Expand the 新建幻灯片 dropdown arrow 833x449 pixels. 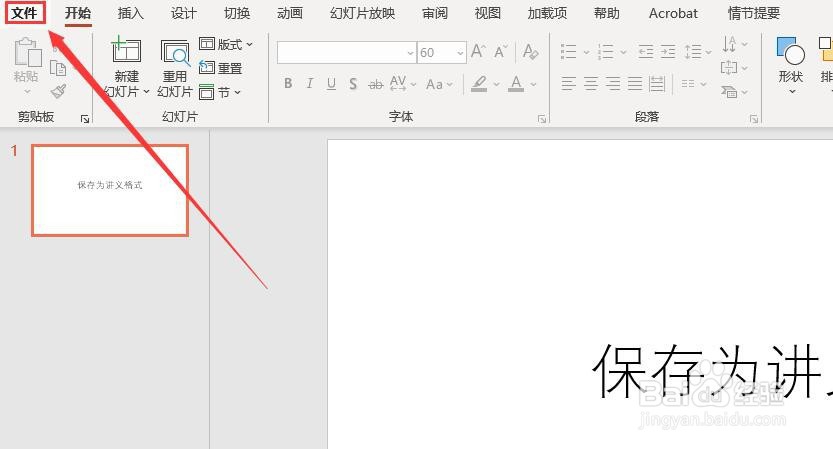point(146,92)
